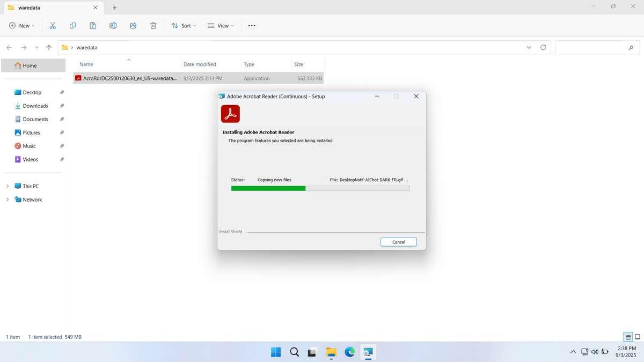This screenshot has height=362, width=644.
Task: Select the Rename icon
Action: tap(113, 25)
